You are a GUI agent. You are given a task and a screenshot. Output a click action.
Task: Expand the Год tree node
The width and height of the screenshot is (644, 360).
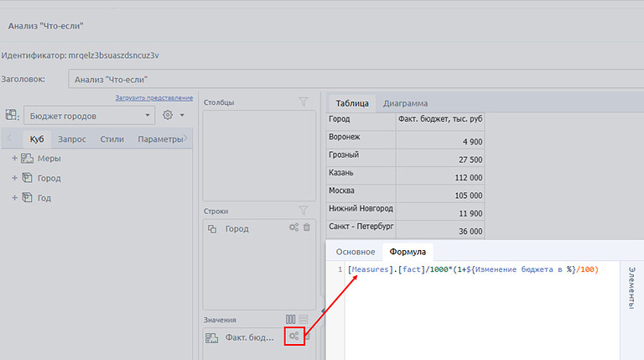14,198
